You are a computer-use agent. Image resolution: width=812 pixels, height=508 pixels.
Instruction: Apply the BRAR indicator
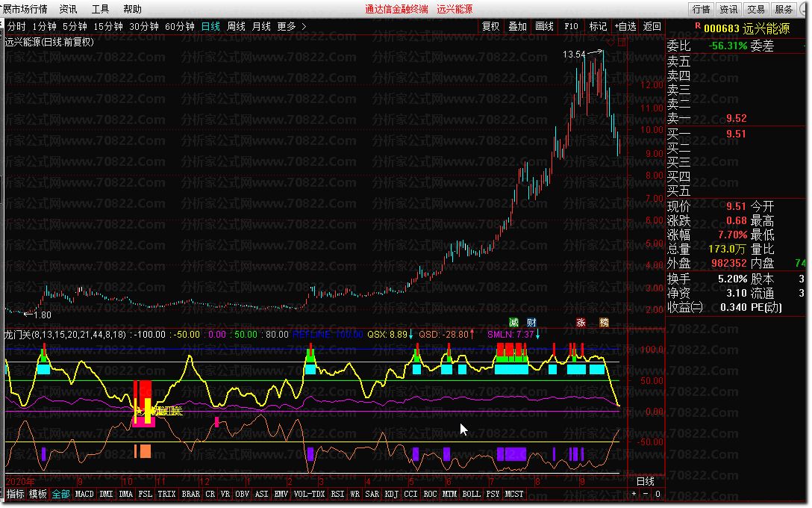coord(190,494)
